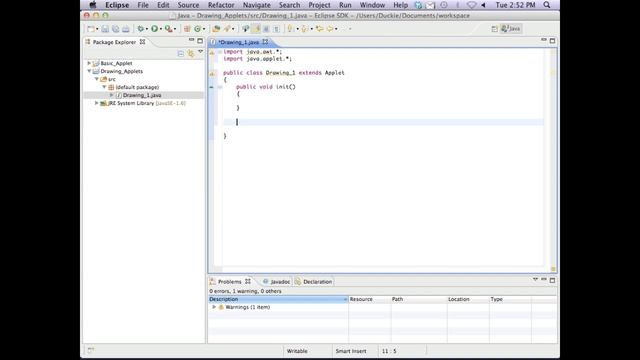Sort by the Resource column header
The width and height of the screenshot is (640, 360).
[x=369, y=299]
